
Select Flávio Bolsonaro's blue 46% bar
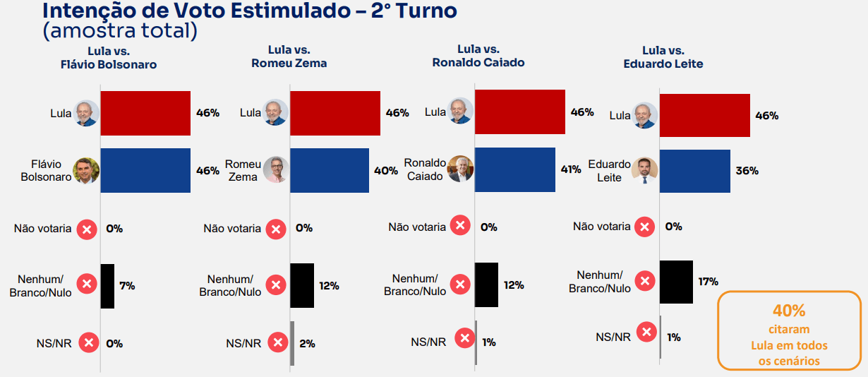(145, 170)
